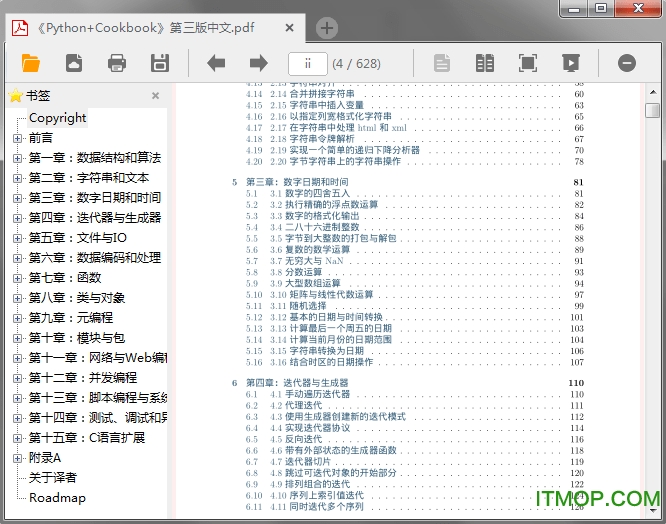Open the 关于译者 bookmark
The image size is (666, 524).
(53, 478)
